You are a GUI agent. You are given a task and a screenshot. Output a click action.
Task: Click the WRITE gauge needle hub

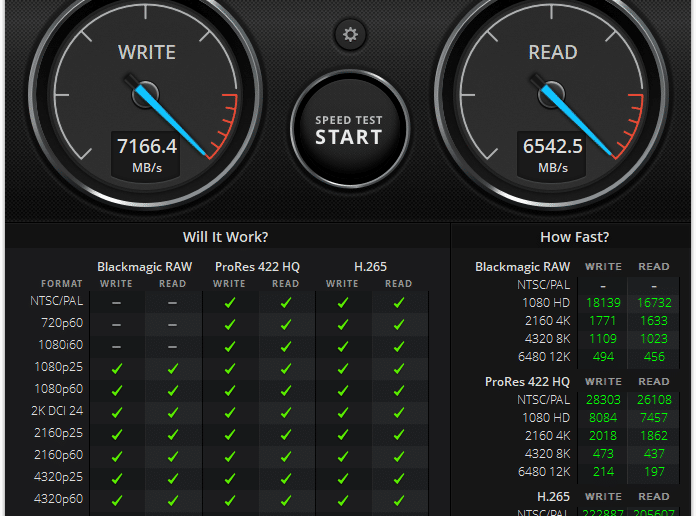coord(146,95)
